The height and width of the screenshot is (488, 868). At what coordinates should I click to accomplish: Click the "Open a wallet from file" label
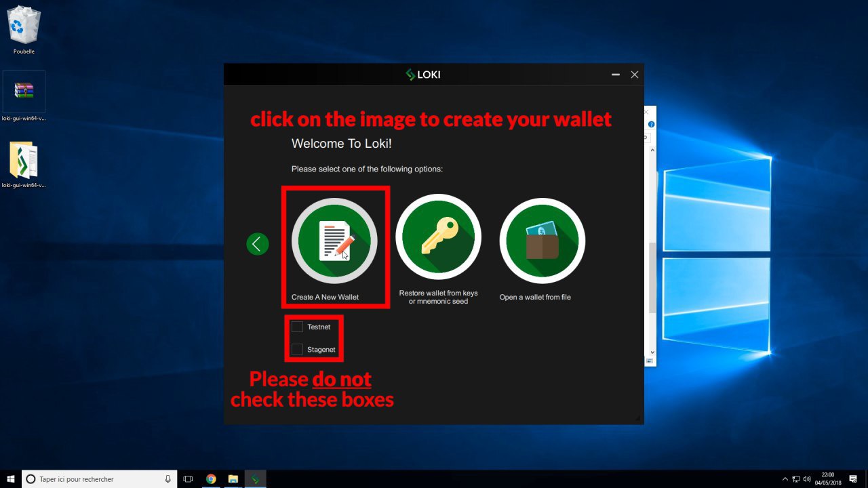click(x=535, y=297)
